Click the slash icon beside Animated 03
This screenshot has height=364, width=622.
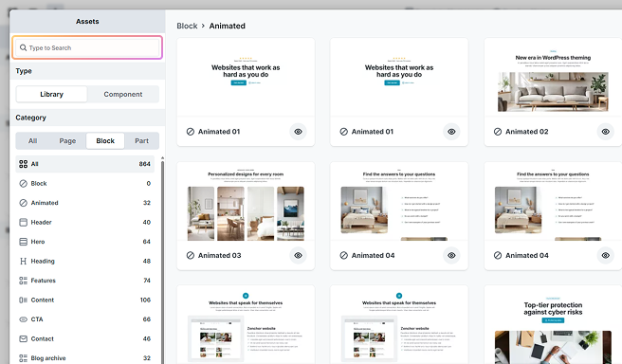(191, 255)
